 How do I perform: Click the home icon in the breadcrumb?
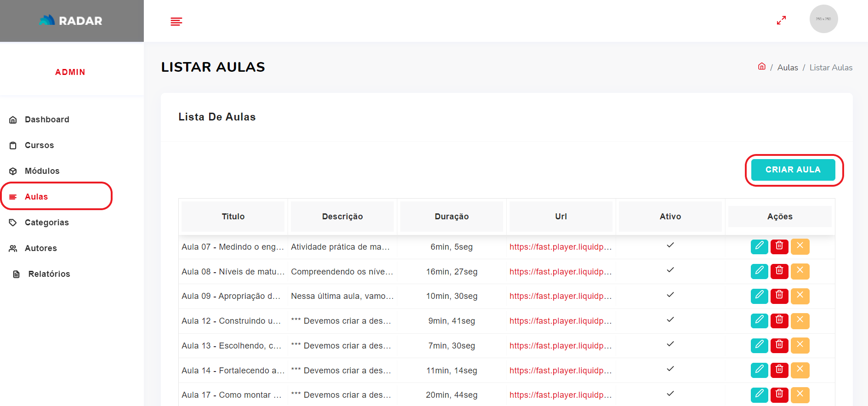(x=761, y=67)
